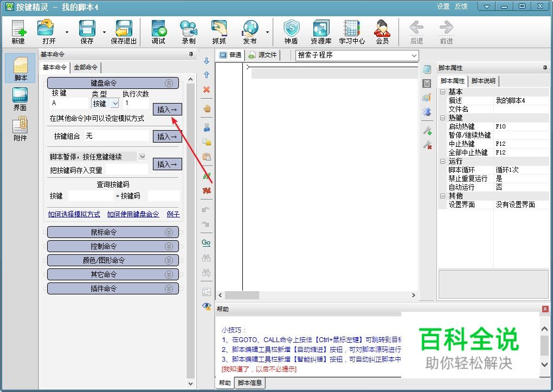Move line down with blue down arrow
The image size is (553, 392).
pyautogui.click(x=207, y=61)
